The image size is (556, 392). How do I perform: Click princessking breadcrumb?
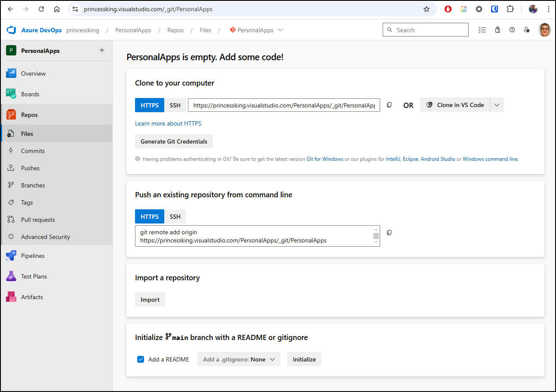click(x=83, y=30)
